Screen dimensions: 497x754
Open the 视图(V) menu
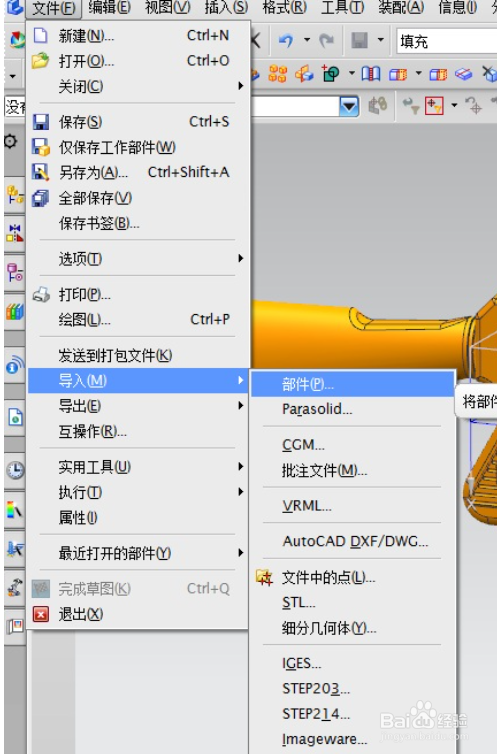pos(167,8)
